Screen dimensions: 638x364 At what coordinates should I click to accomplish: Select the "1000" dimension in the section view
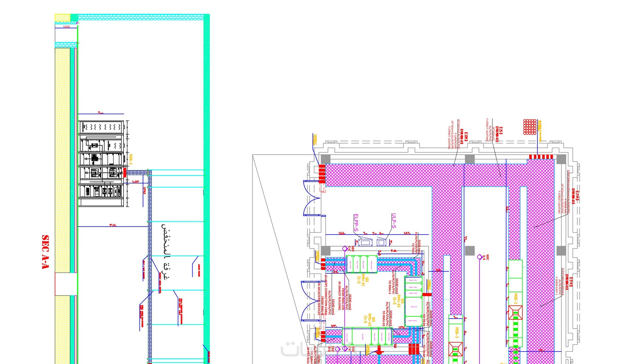pos(66,27)
